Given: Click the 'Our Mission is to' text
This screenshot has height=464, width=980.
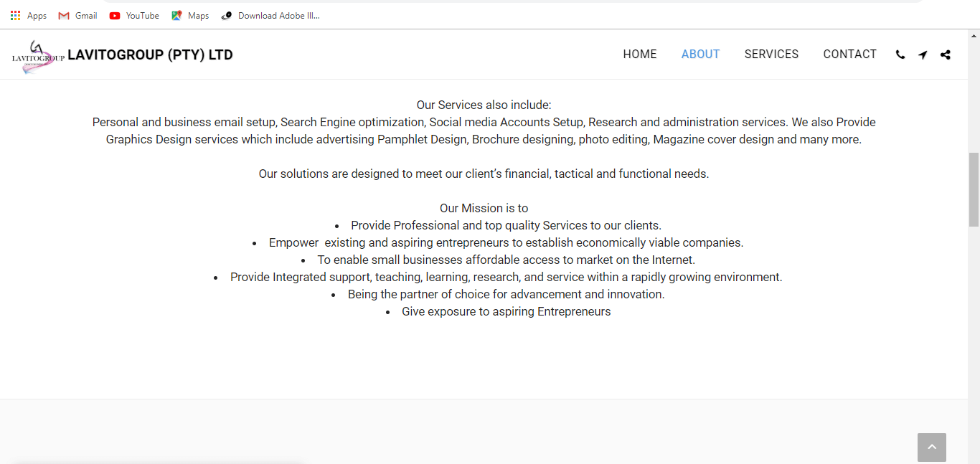Looking at the screenshot, I should [484, 208].
